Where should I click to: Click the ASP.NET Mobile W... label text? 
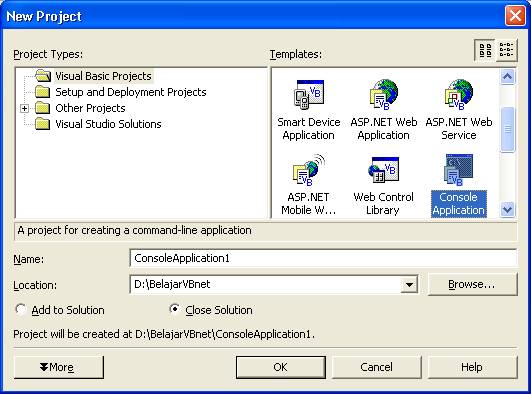click(309, 204)
